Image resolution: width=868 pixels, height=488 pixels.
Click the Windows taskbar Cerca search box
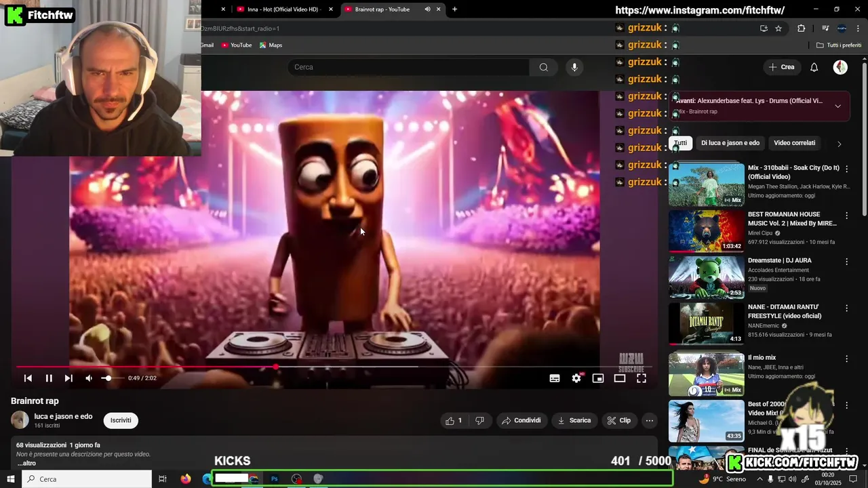tap(87, 479)
